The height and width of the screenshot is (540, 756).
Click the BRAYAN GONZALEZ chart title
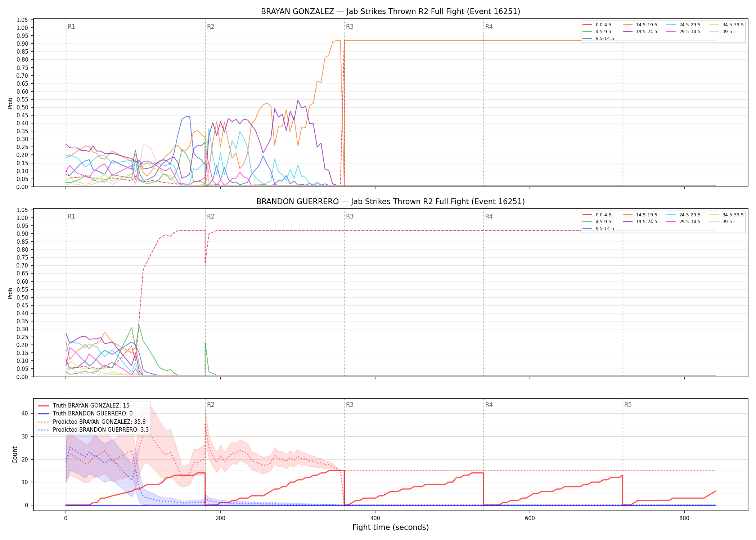pos(391,12)
